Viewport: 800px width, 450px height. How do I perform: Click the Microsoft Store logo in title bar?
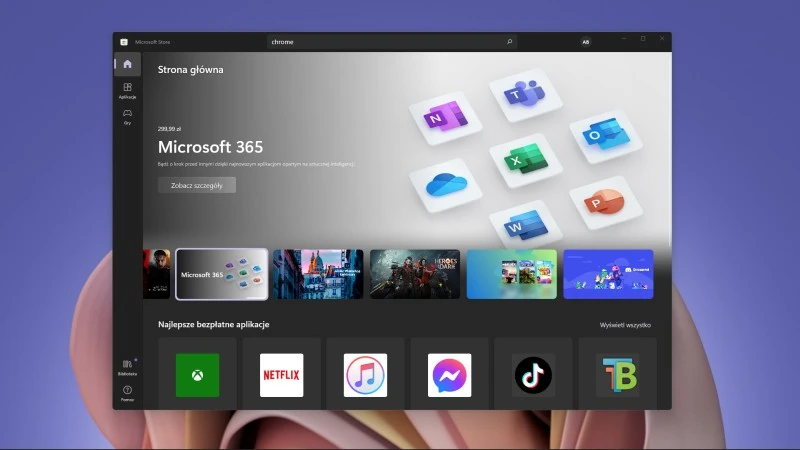point(124,42)
